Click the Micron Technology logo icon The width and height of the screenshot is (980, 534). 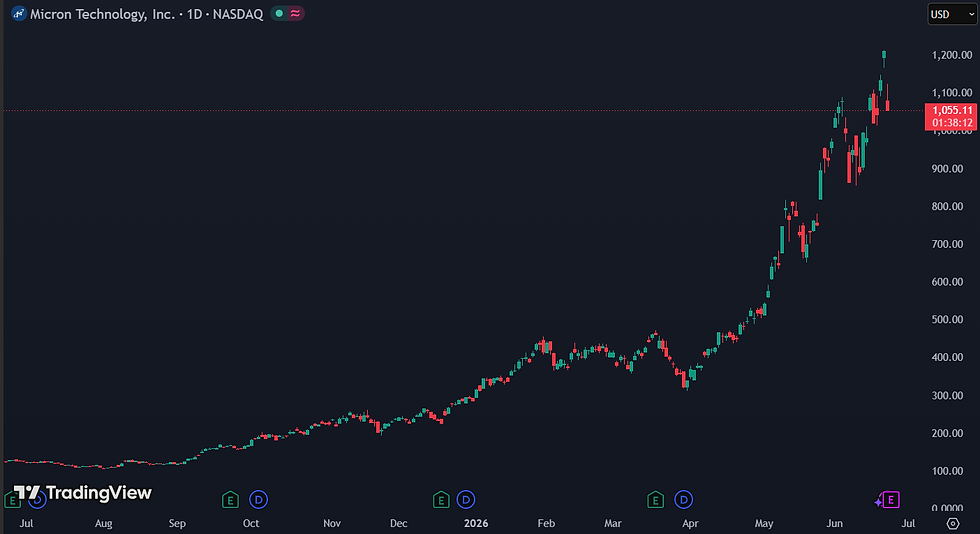click(19, 14)
